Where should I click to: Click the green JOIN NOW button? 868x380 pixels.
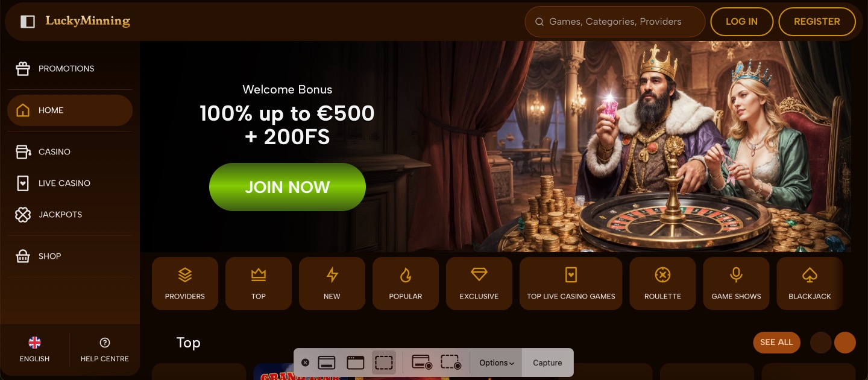pos(288,187)
